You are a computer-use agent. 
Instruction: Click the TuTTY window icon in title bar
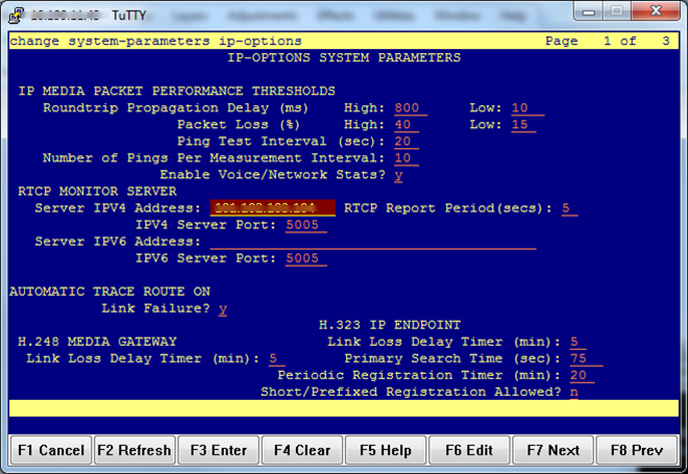click(x=15, y=16)
